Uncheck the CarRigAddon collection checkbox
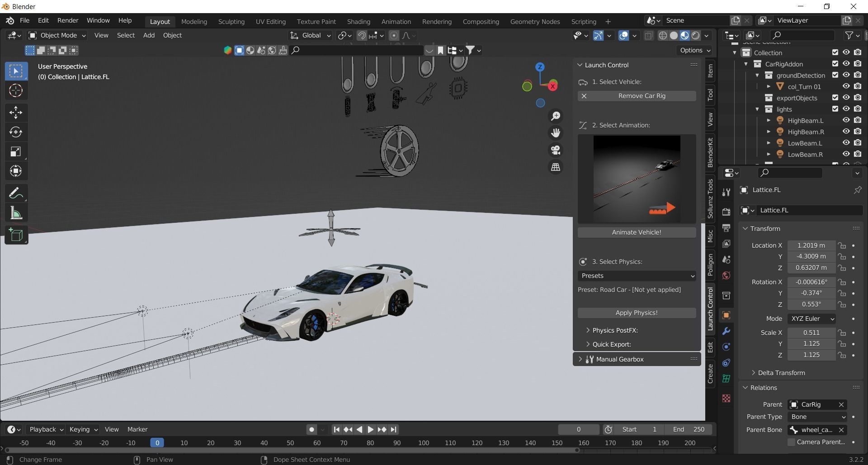This screenshot has height=465, width=868. coord(835,64)
